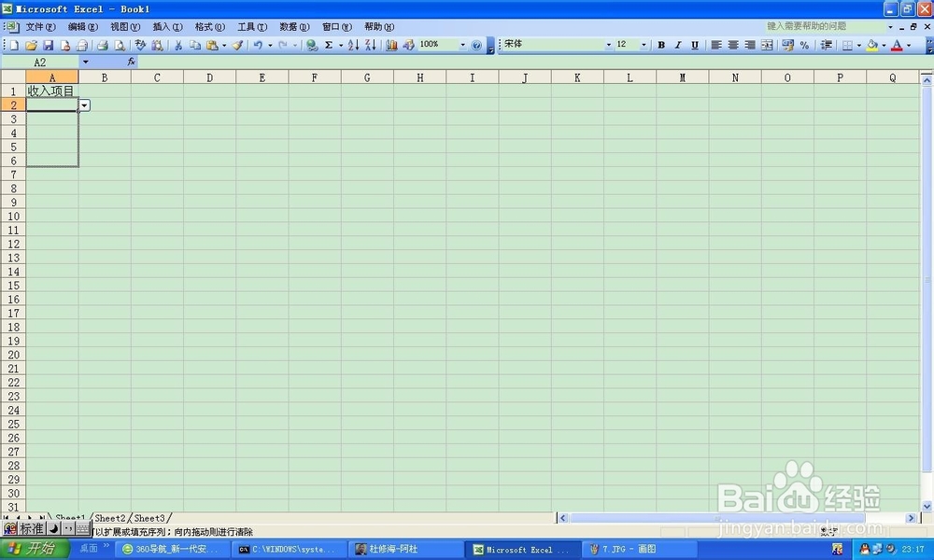
Task: Save the workbook with the floppy disk icon
Action: (x=49, y=45)
